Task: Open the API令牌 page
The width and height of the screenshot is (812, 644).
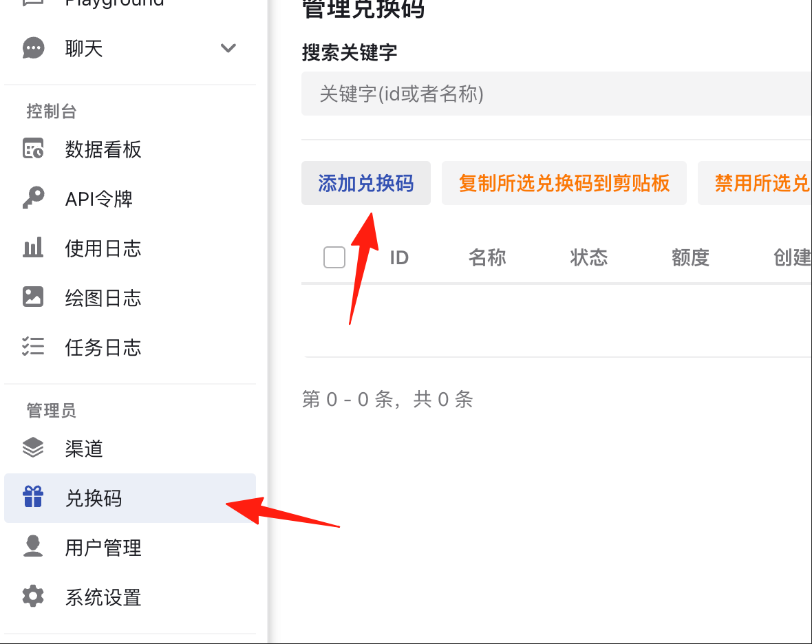Action: coord(130,199)
